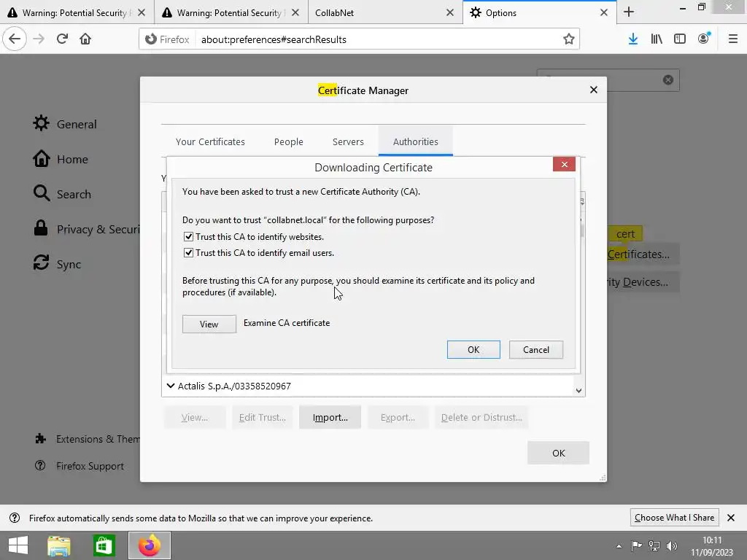This screenshot has height=560, width=747.
Task: Click OK button of Certificate Manager
Action: pyautogui.click(x=558, y=453)
